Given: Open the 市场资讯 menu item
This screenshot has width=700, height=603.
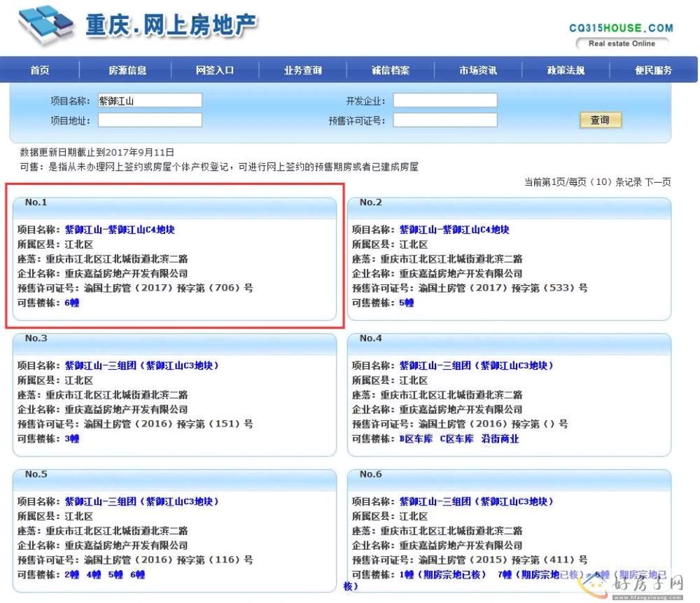Looking at the screenshot, I should point(478,70).
